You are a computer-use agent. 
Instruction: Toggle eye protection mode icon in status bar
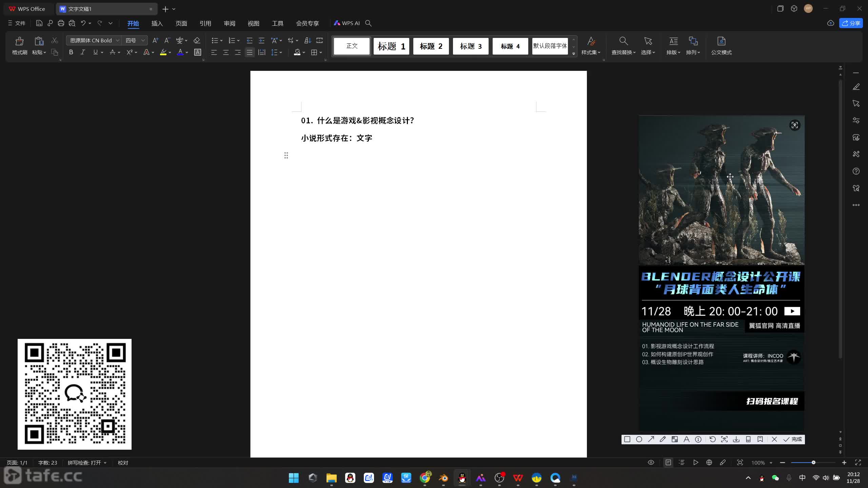point(651,463)
